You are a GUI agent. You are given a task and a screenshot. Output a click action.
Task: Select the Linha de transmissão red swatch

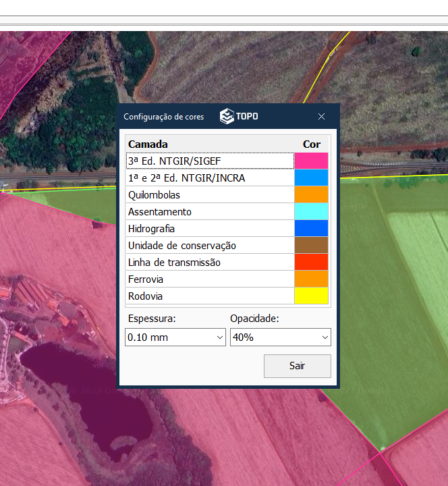point(311,262)
